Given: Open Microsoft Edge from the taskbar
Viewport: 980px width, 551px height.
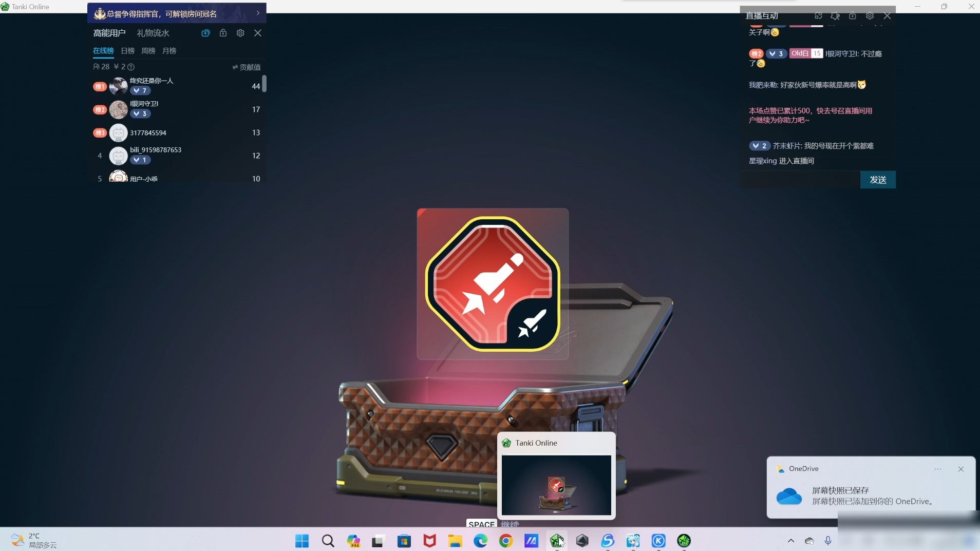Looking at the screenshot, I should 480,541.
